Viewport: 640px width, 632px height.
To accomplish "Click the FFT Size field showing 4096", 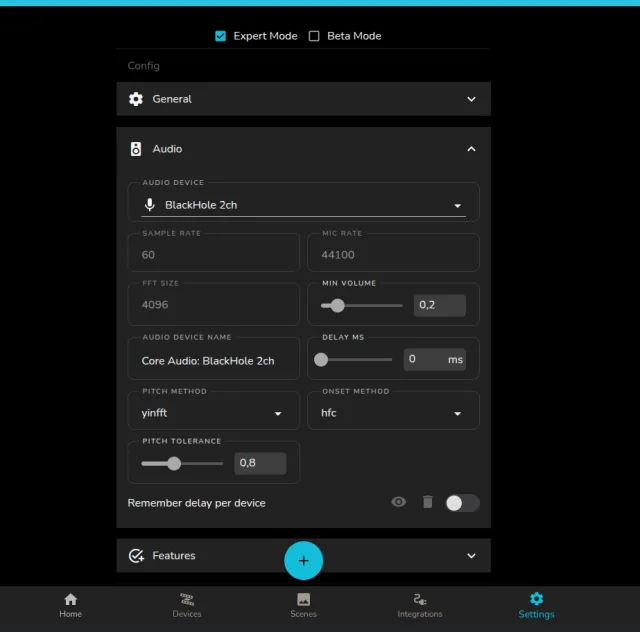I will 213,305.
